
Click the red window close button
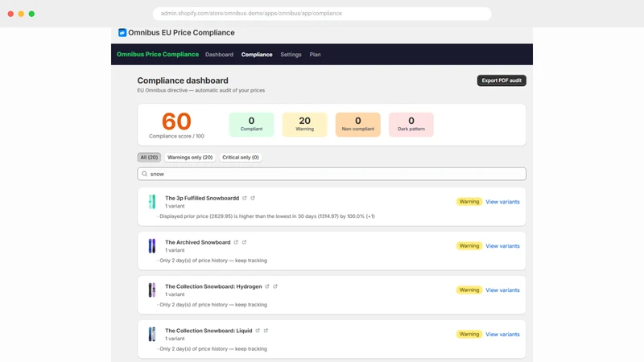tap(10, 14)
